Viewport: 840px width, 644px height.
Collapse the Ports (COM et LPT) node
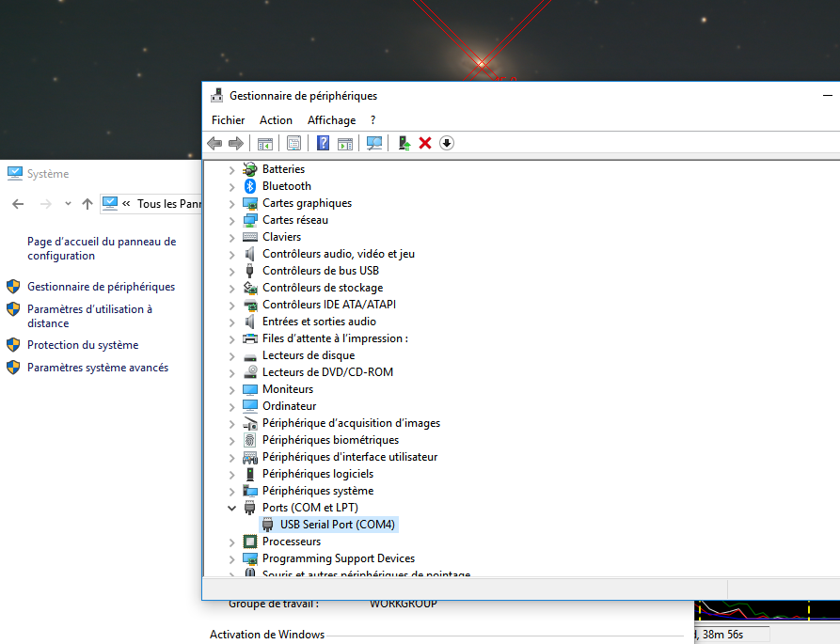click(x=232, y=508)
